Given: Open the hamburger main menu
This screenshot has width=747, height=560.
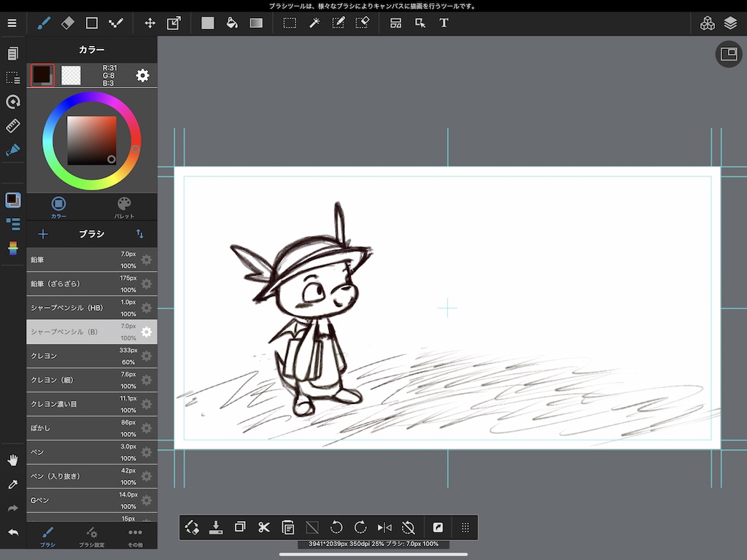Looking at the screenshot, I should pos(12,23).
